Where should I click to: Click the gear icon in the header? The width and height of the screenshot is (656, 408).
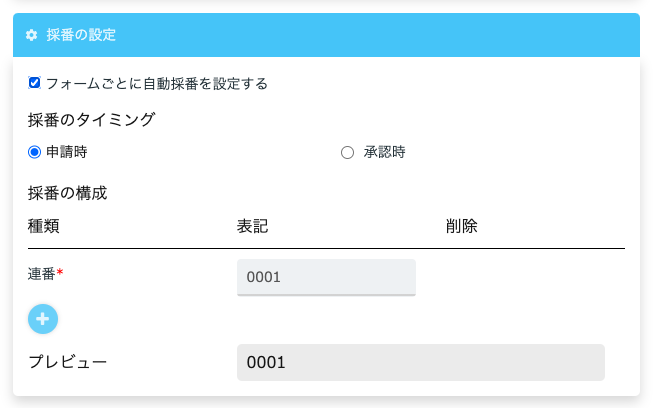[x=32, y=35]
